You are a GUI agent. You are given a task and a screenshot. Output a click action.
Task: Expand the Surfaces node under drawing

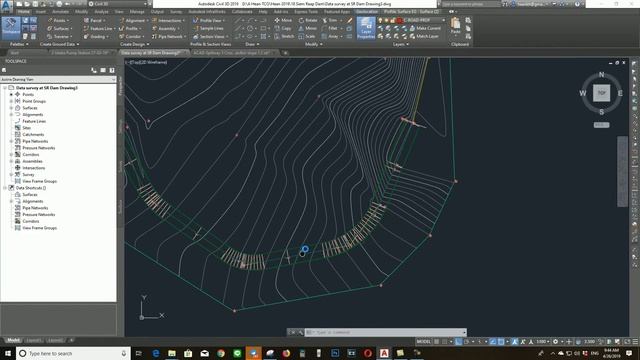pyautogui.click(x=11, y=108)
